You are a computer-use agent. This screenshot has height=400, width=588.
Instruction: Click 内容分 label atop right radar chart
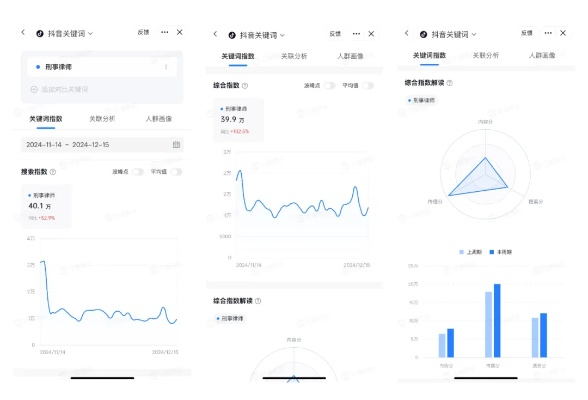[485, 122]
